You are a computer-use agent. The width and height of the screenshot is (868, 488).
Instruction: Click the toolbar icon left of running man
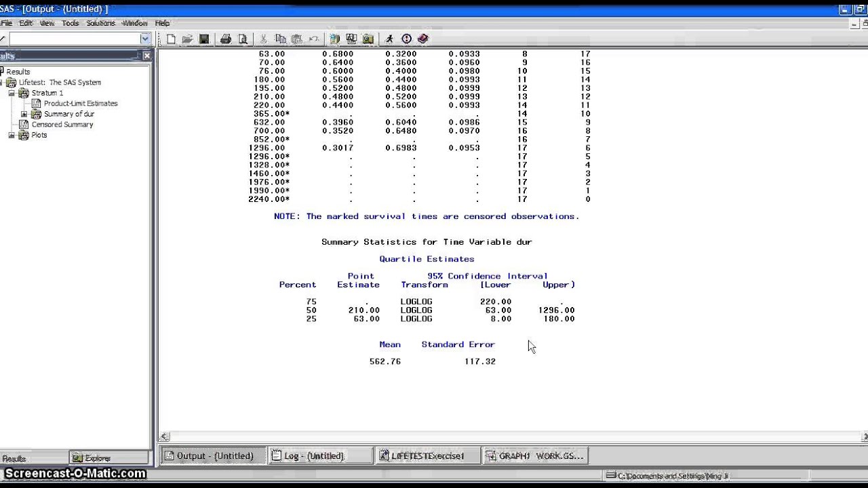tap(368, 39)
